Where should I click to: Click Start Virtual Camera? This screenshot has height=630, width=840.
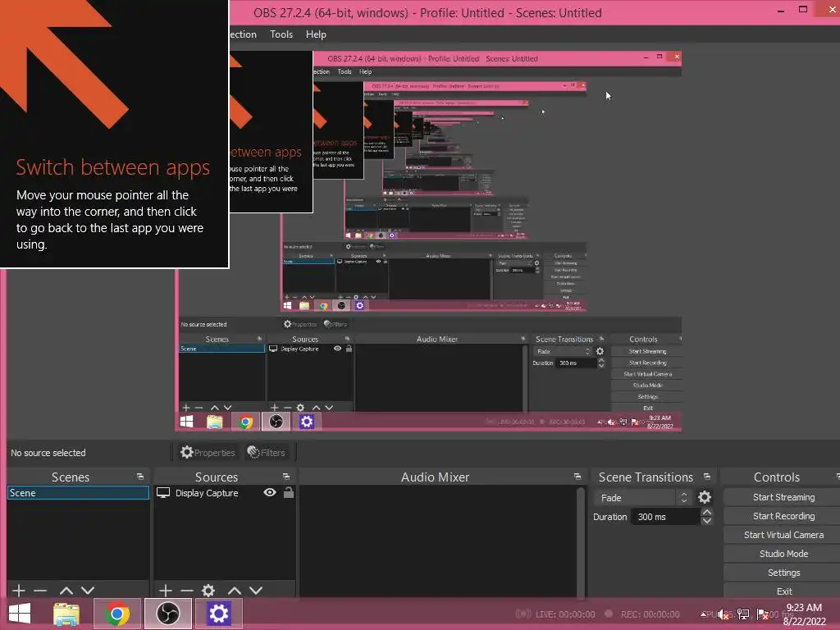pos(783,535)
